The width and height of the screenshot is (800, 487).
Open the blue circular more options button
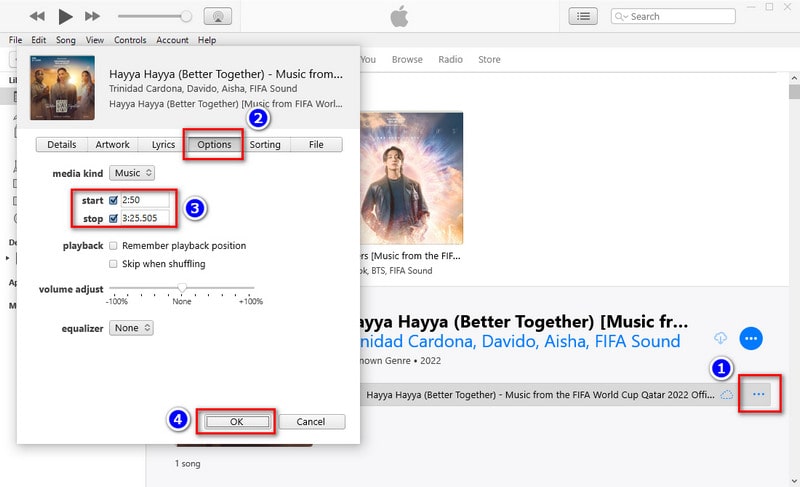[751, 339]
